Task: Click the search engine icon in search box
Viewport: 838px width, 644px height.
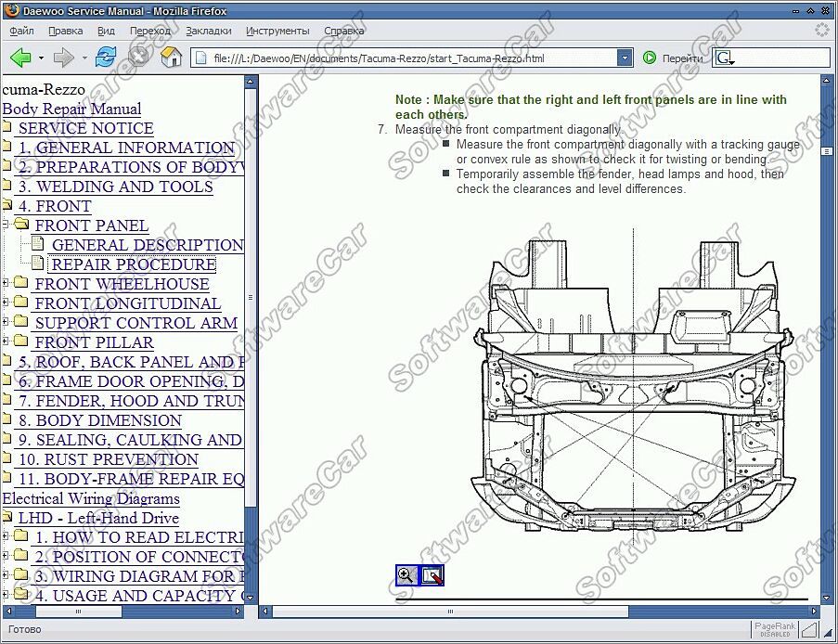Action: pos(725,58)
